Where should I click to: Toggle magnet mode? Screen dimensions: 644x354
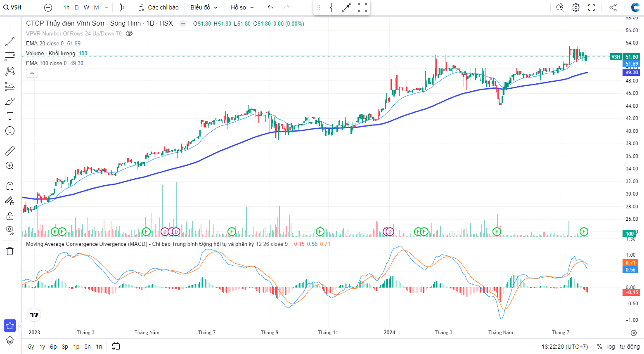[x=10, y=186]
